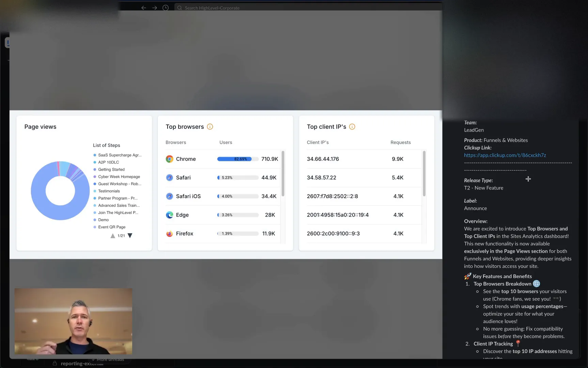The image size is (588, 368).
Task: Toggle the SaaS Supercharge Agr... legend item
Action: (118, 155)
